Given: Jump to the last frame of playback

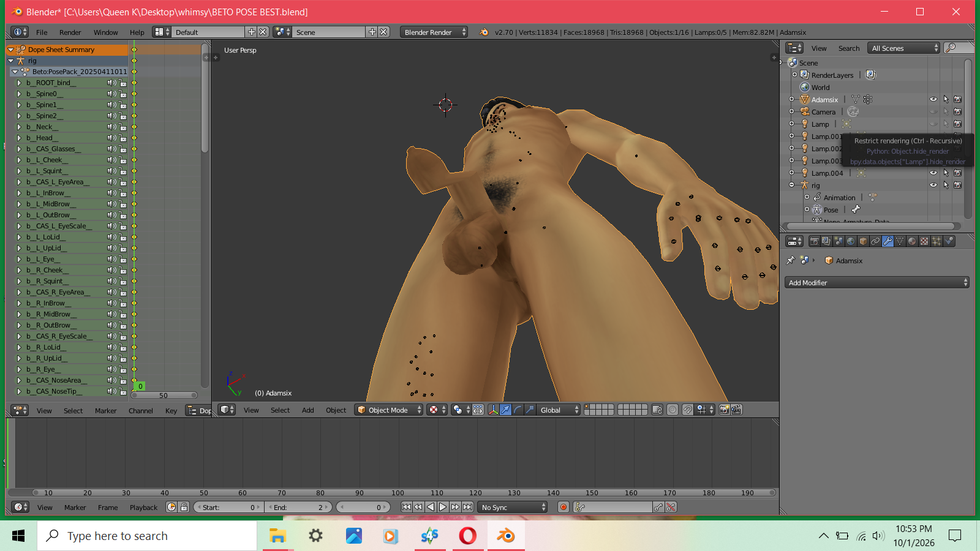Looking at the screenshot, I should pos(468,507).
